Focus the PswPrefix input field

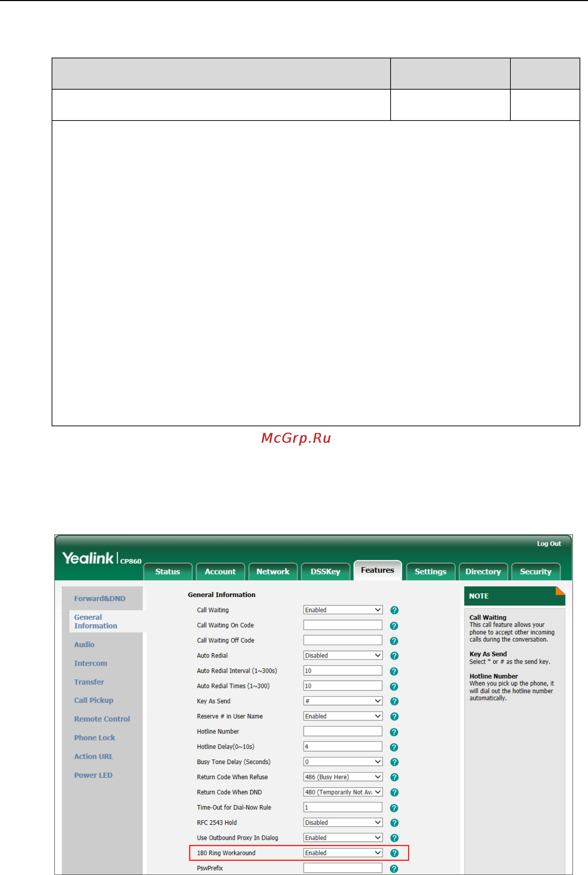point(343,868)
